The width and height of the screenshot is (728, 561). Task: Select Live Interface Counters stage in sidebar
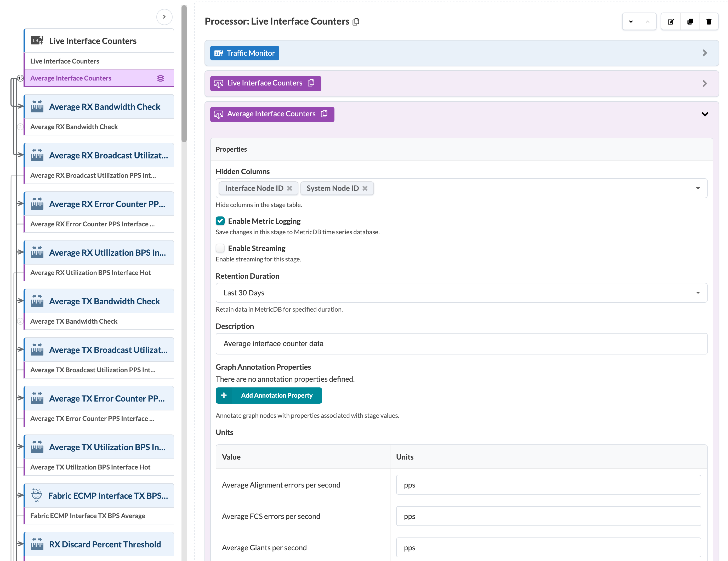coord(99,61)
